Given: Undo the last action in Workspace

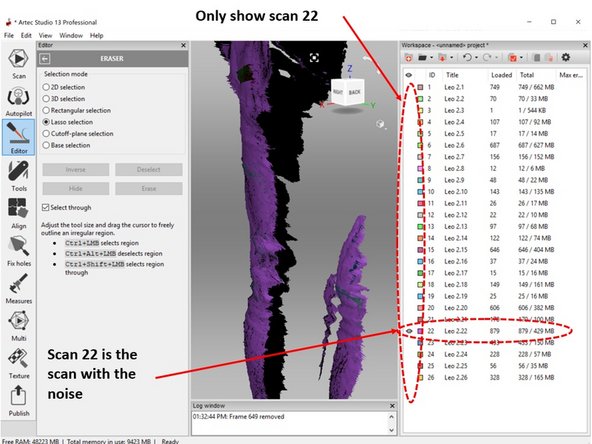Looking at the screenshot, I should tap(467, 57).
